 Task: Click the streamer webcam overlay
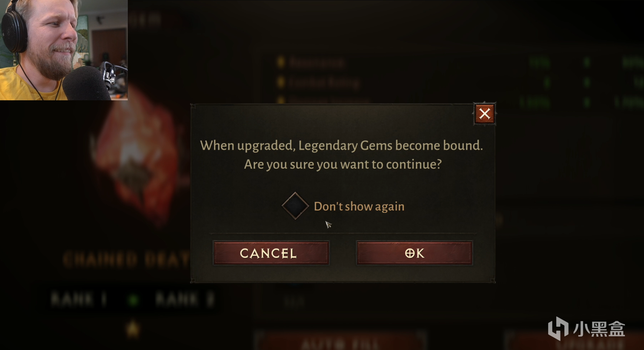(x=64, y=50)
